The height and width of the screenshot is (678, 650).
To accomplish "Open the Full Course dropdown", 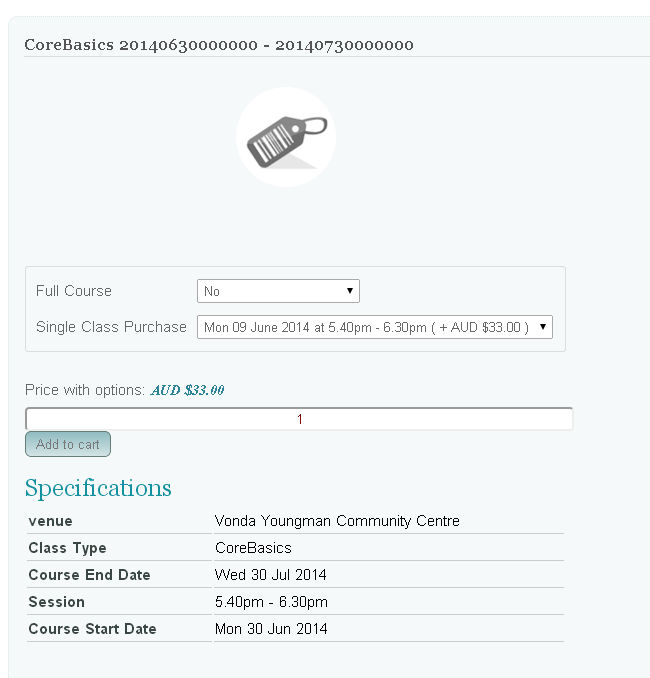I will (278, 291).
